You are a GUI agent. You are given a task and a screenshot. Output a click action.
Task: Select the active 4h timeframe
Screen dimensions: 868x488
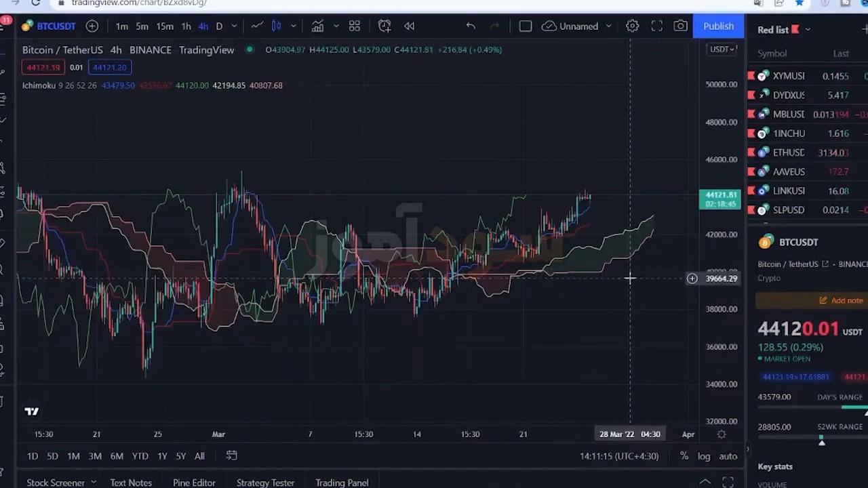203,26
